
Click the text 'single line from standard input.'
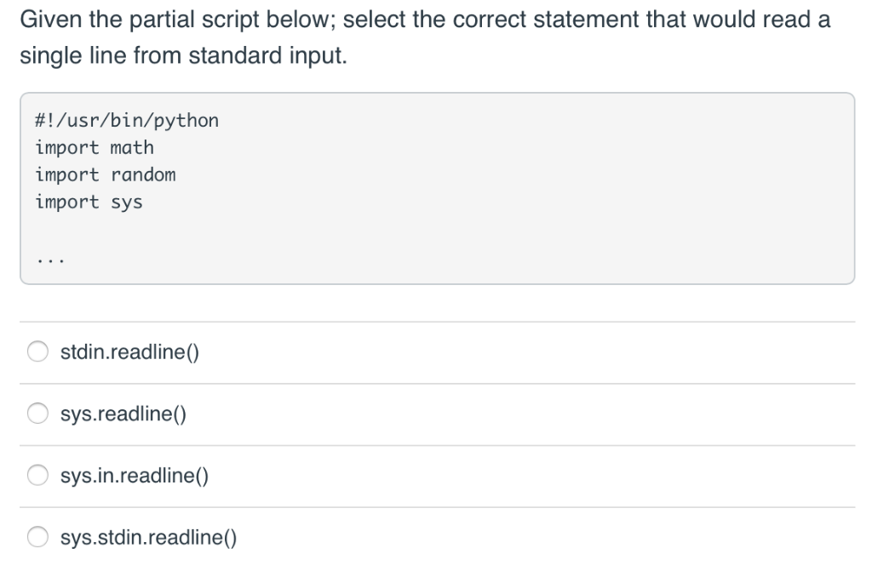[x=184, y=56]
